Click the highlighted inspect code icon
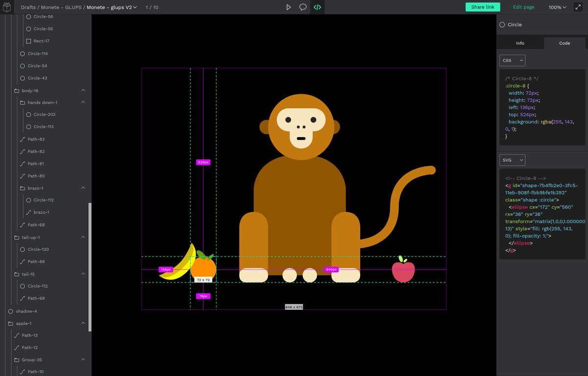Viewport: 588px width, 376px height. tap(317, 7)
